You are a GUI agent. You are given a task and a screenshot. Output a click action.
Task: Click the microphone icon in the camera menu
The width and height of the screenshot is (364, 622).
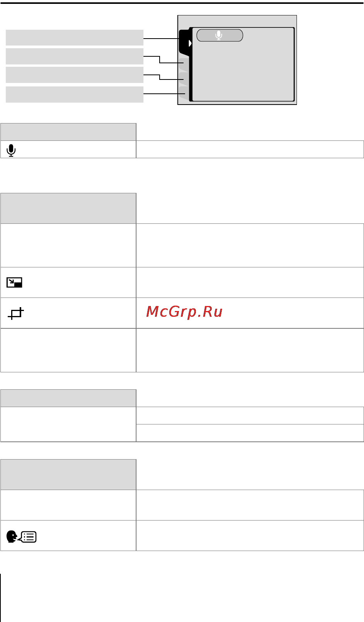click(x=219, y=35)
